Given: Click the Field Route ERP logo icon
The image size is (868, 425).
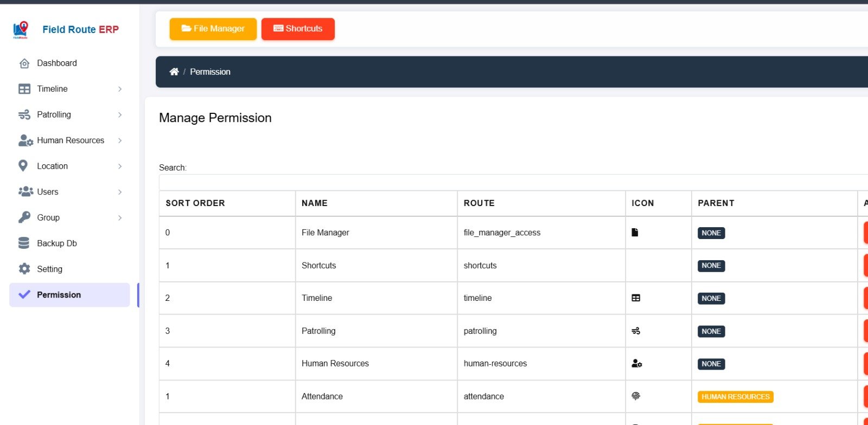Looking at the screenshot, I should [21, 30].
